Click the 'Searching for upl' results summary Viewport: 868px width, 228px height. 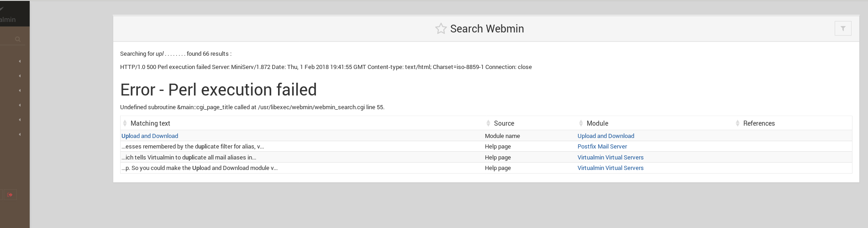click(176, 53)
